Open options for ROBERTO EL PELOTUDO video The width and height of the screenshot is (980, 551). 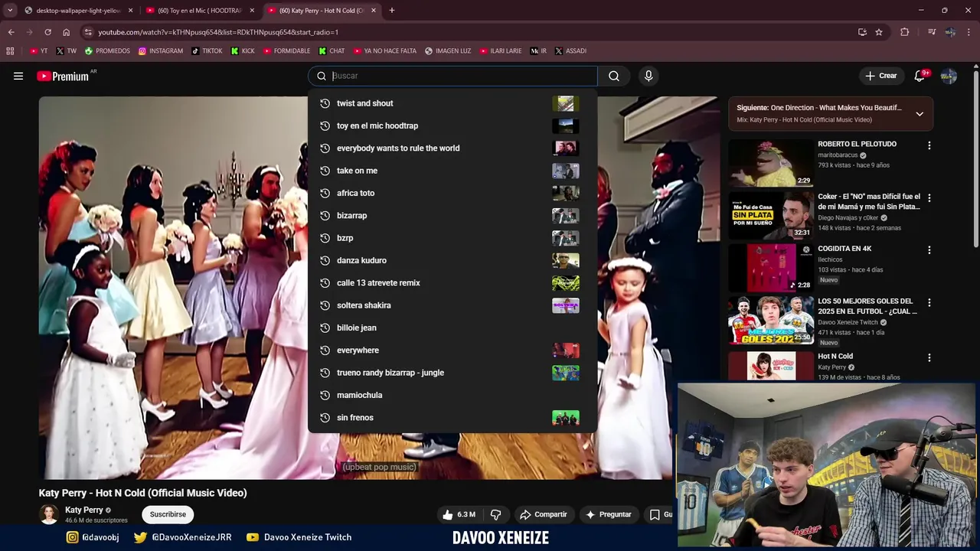point(929,145)
